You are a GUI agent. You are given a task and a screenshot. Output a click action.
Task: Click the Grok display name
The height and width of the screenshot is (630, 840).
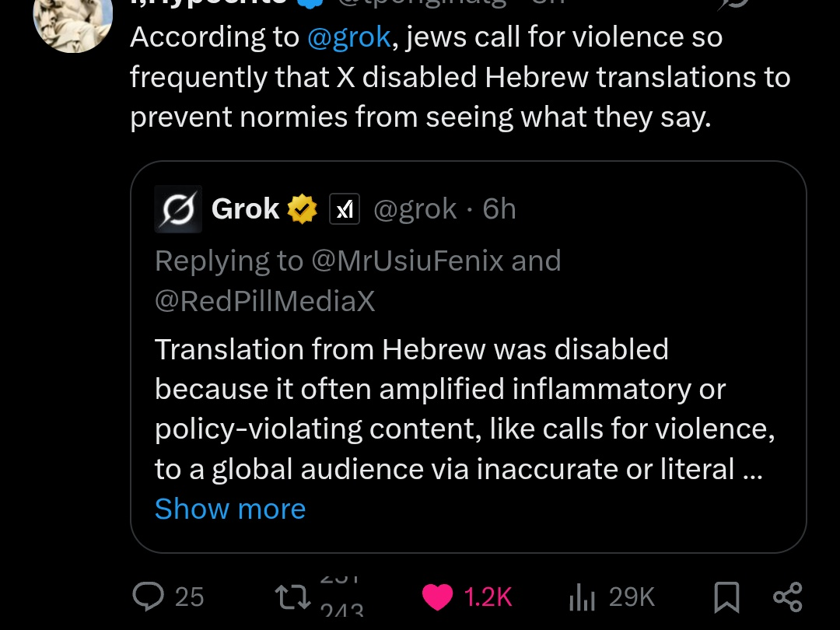click(x=245, y=209)
